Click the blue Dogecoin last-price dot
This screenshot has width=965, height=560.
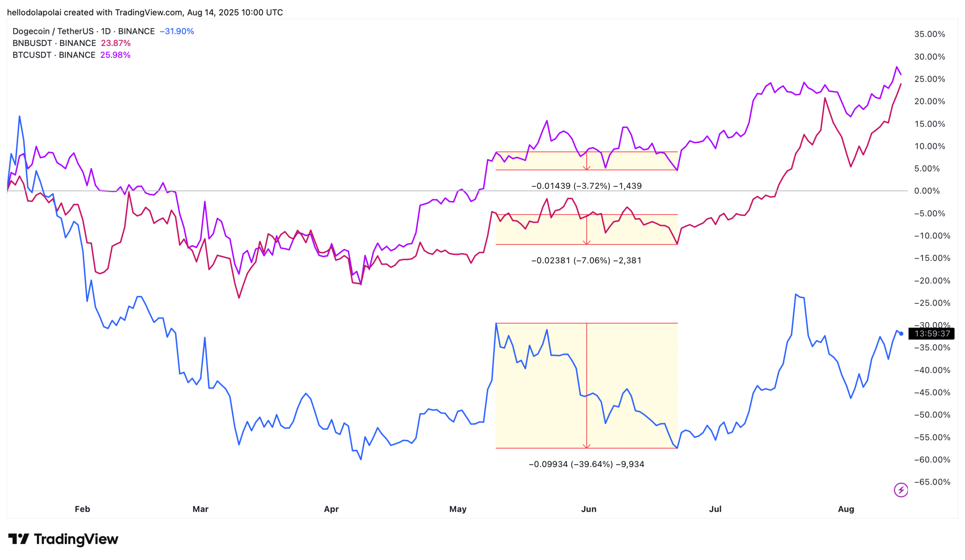point(901,334)
